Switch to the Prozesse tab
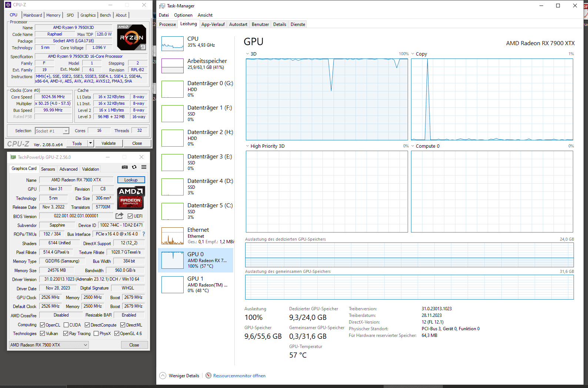 (x=168, y=24)
